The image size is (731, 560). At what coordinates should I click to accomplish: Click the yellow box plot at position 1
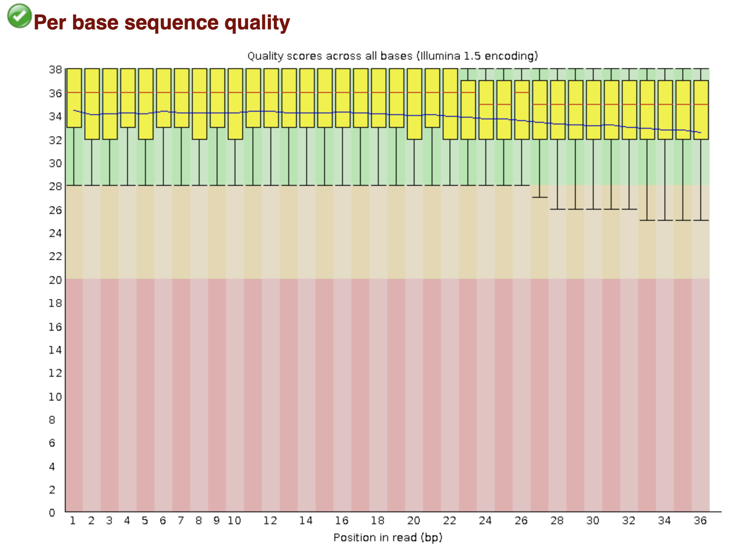coord(74,98)
